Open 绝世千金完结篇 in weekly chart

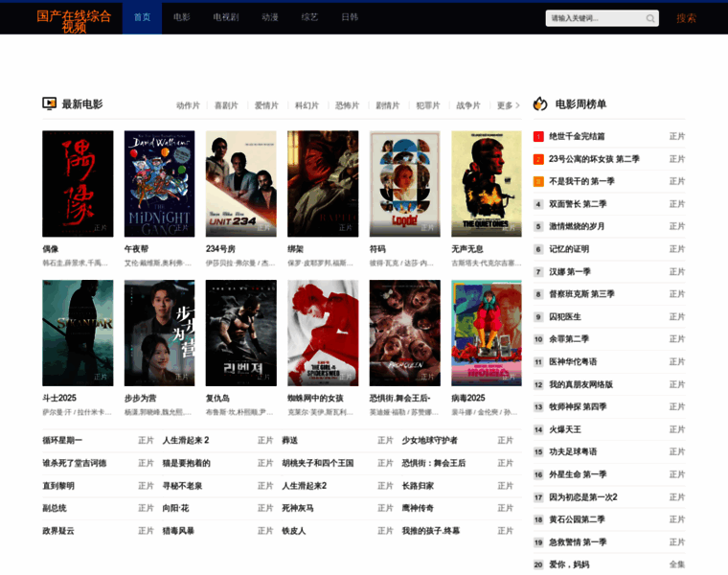577,136
